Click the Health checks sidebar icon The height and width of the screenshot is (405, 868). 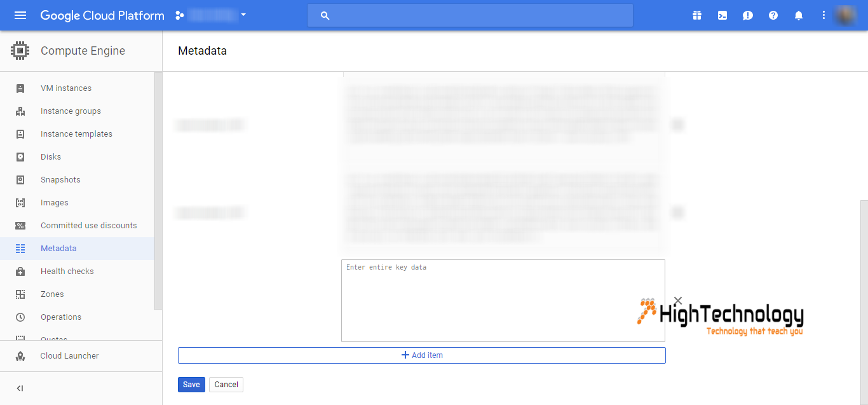pyautogui.click(x=20, y=271)
